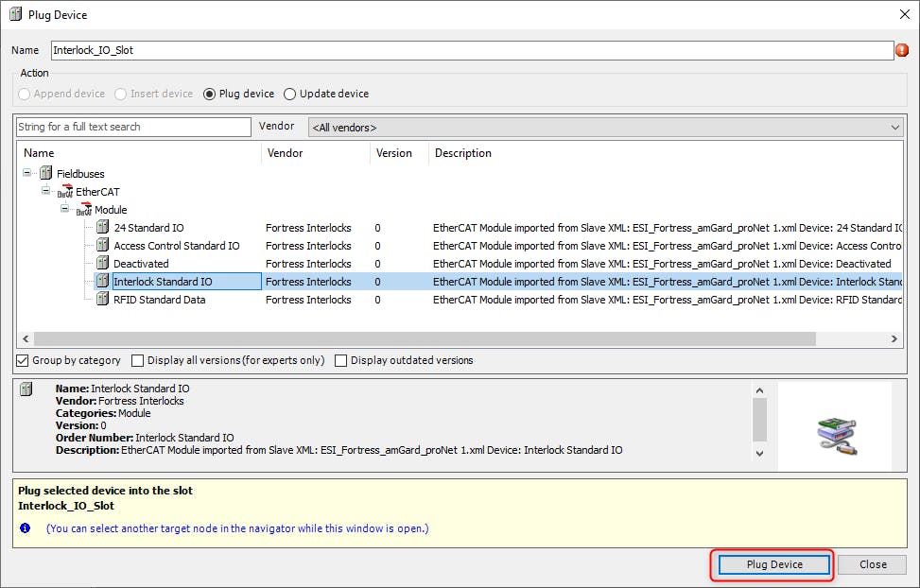Click the details panel scroll down arrow
The width and height of the screenshot is (920, 588).
[x=759, y=453]
